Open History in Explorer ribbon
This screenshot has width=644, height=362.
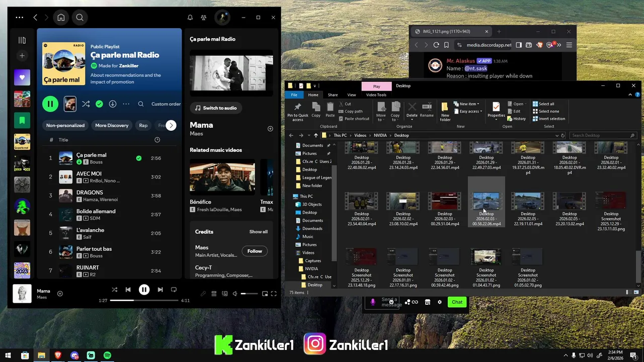(x=517, y=119)
